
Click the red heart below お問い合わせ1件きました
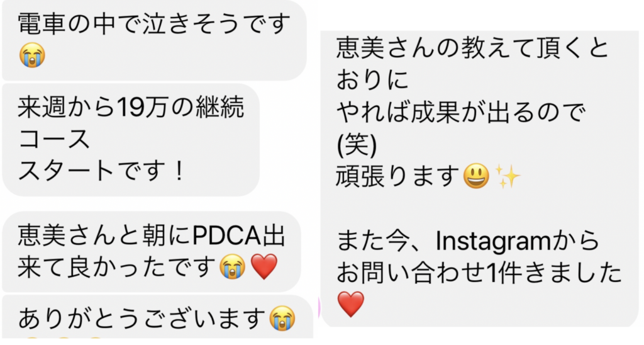pyautogui.click(x=351, y=304)
